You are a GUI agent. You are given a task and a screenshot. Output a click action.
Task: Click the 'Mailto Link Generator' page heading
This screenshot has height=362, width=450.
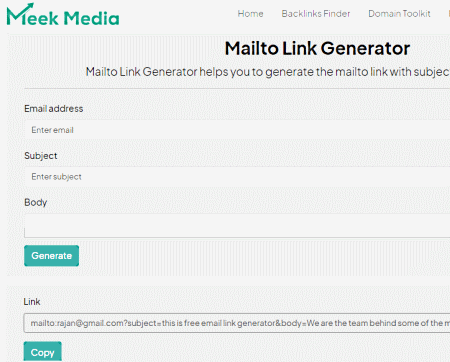(317, 48)
